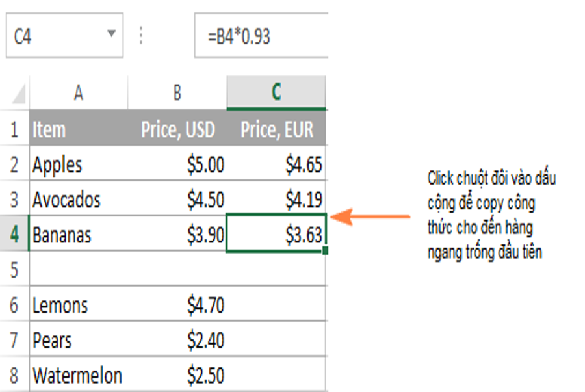Select the column B header
The width and height of the screenshot is (585, 392).
click(x=177, y=93)
